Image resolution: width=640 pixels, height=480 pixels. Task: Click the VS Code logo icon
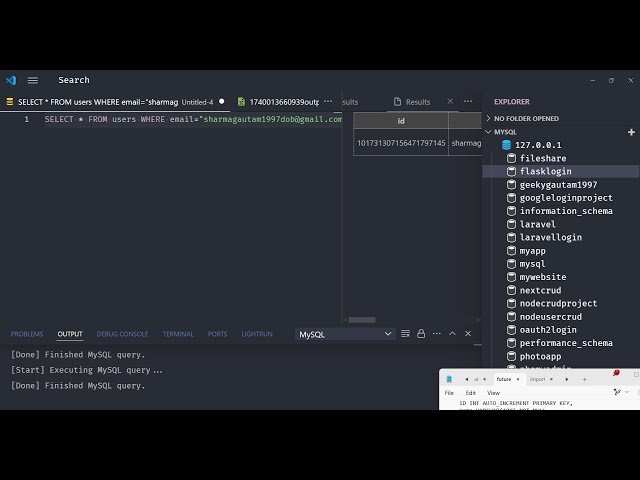pyautogui.click(x=11, y=80)
